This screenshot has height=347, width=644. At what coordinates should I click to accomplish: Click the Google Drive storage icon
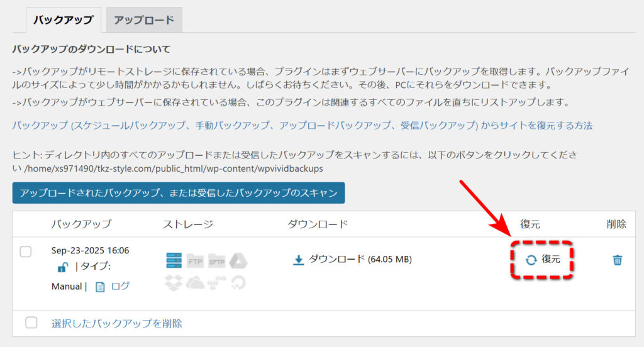point(238,260)
